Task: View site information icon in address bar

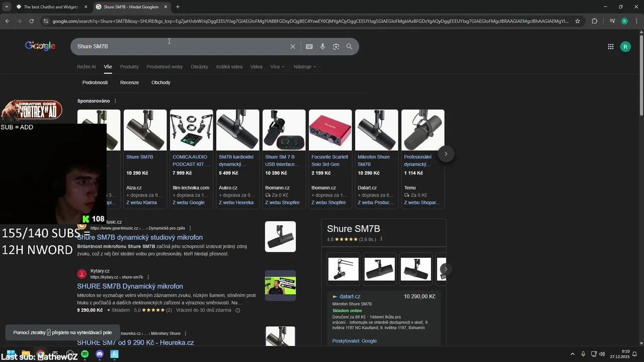Action: (x=46, y=21)
